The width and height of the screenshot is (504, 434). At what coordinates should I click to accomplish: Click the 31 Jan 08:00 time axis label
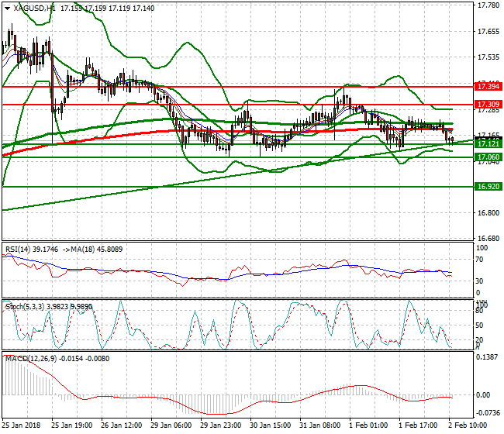coord(319,425)
